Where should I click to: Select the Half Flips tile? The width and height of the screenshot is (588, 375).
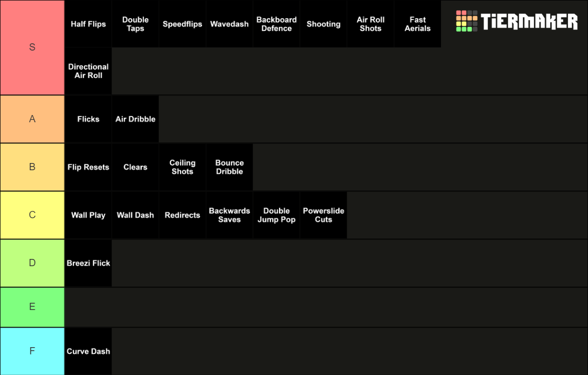(88, 24)
